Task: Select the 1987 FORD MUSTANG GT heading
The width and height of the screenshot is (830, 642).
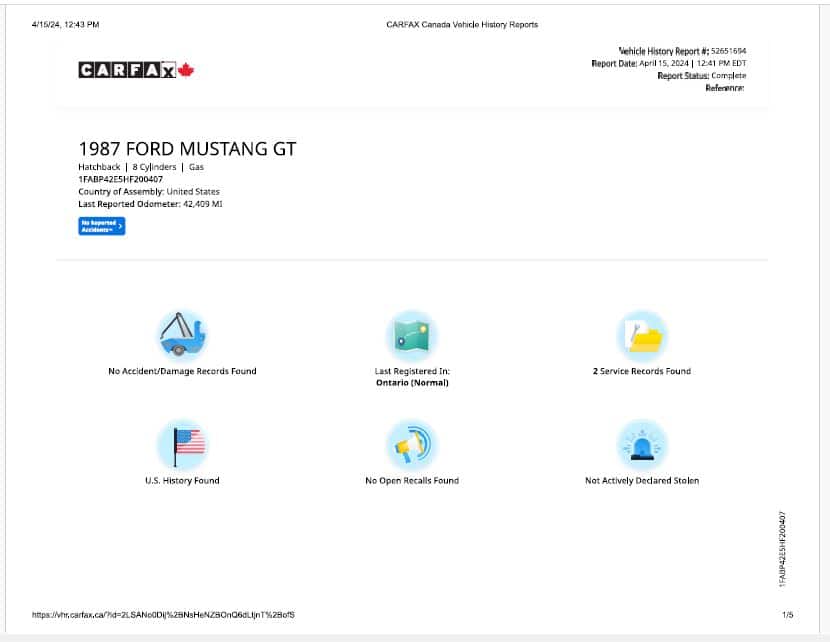Action: (187, 149)
